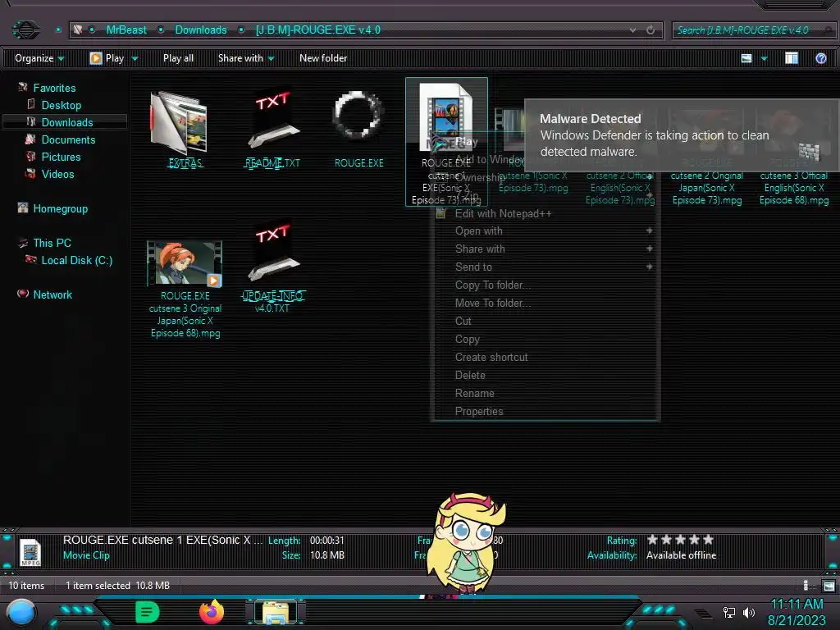Choose Edit with Notepad++ from context menu
The height and width of the screenshot is (630, 840).
(x=546, y=214)
